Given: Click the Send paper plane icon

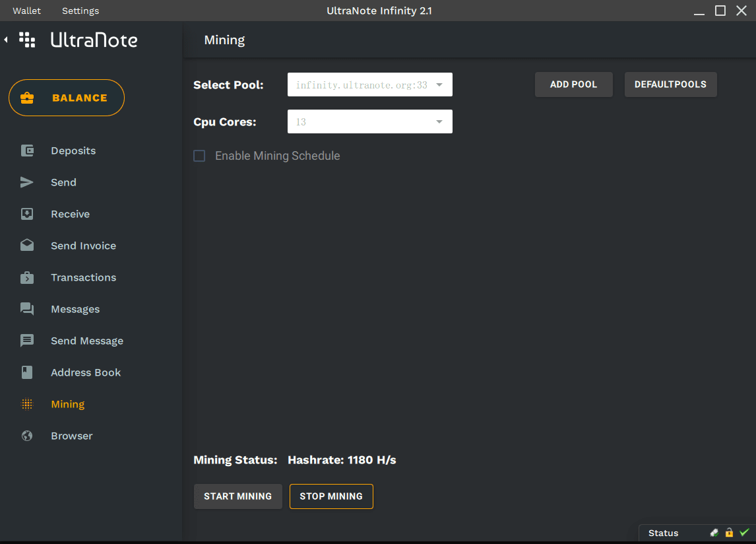Looking at the screenshot, I should click(27, 182).
